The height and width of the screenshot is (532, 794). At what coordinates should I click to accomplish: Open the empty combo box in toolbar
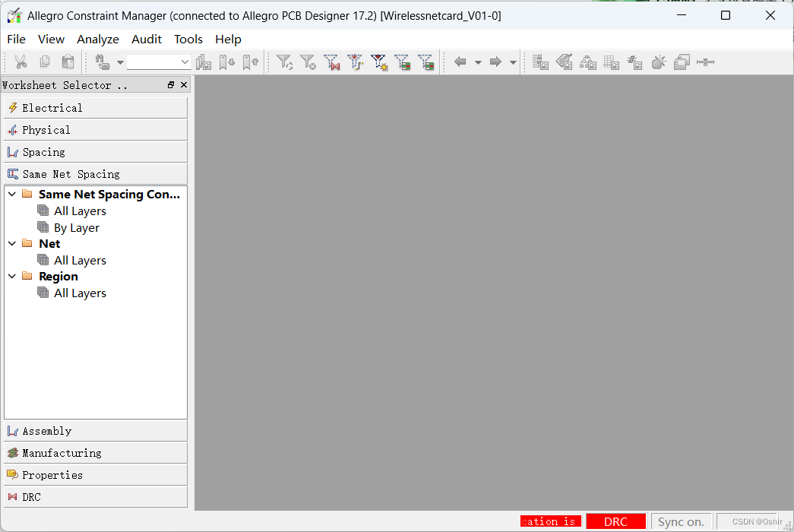click(x=159, y=62)
